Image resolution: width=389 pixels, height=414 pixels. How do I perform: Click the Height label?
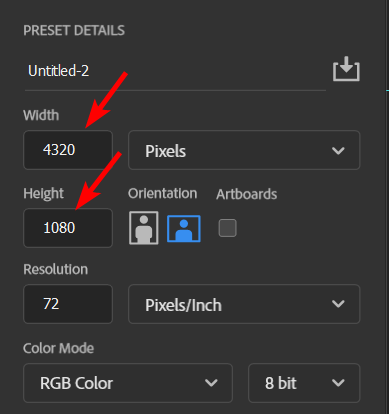pos(43,194)
